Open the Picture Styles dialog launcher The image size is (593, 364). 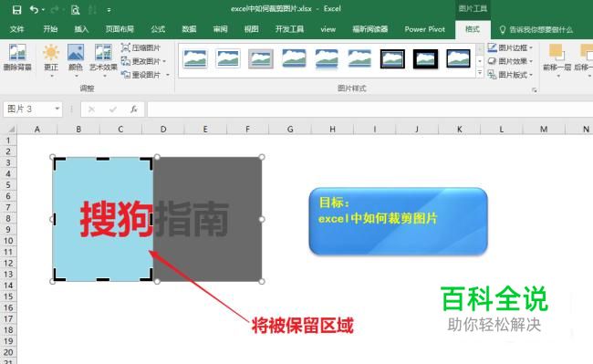pyautogui.click(x=534, y=90)
